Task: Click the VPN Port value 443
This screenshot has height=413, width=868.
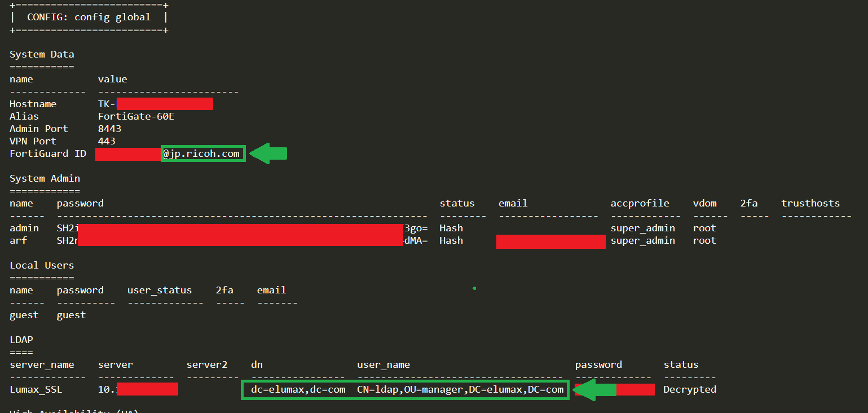Action: click(x=107, y=141)
